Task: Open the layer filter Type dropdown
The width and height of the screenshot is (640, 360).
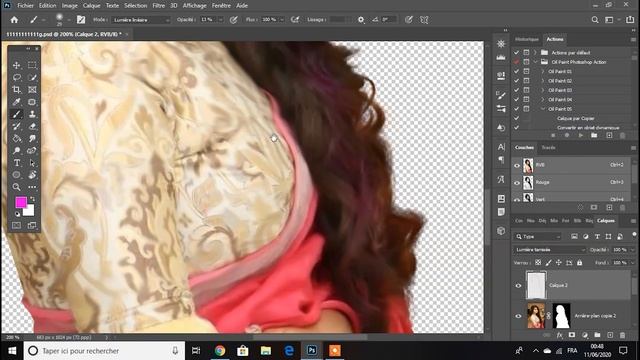Action: point(538,236)
